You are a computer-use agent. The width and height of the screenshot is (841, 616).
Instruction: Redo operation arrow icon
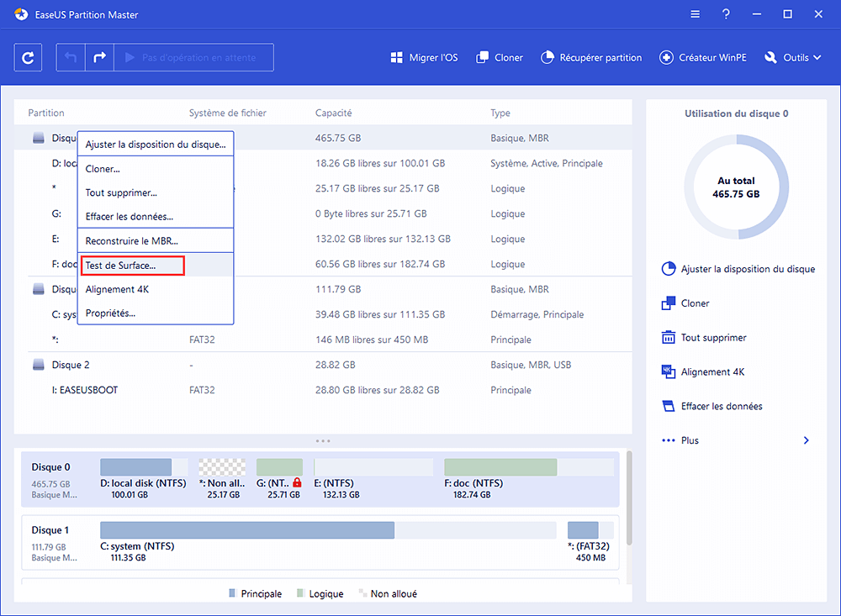100,57
